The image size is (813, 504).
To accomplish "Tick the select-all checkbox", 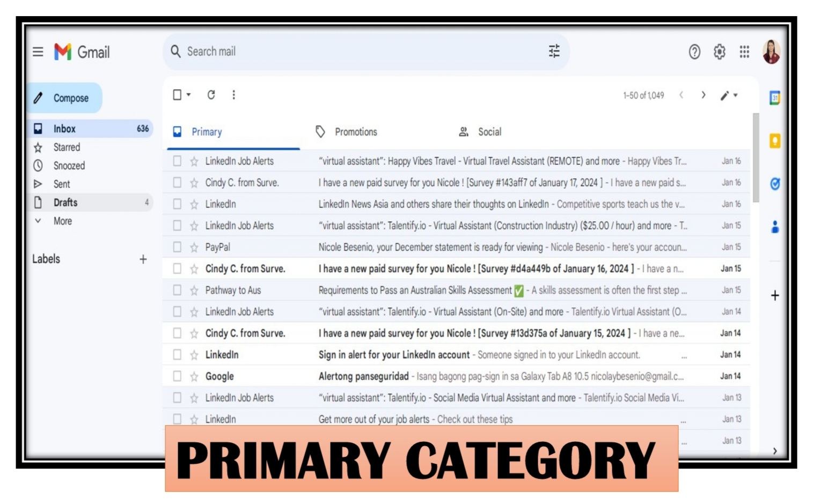I will (177, 95).
